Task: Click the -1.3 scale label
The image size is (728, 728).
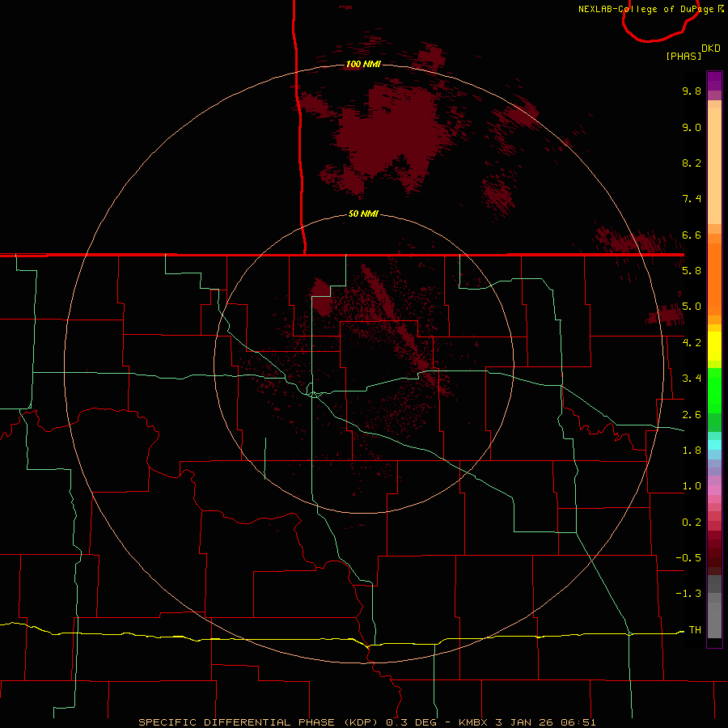Action: click(x=688, y=594)
